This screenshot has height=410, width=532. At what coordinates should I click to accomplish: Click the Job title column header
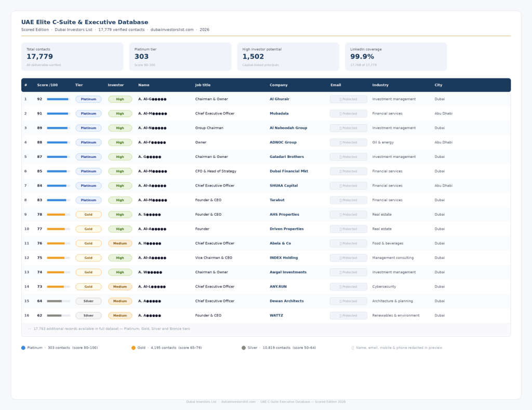(203, 85)
